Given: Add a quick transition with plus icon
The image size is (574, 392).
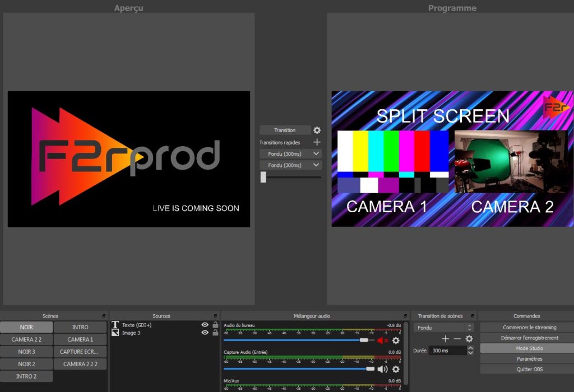Looking at the screenshot, I should [x=317, y=142].
